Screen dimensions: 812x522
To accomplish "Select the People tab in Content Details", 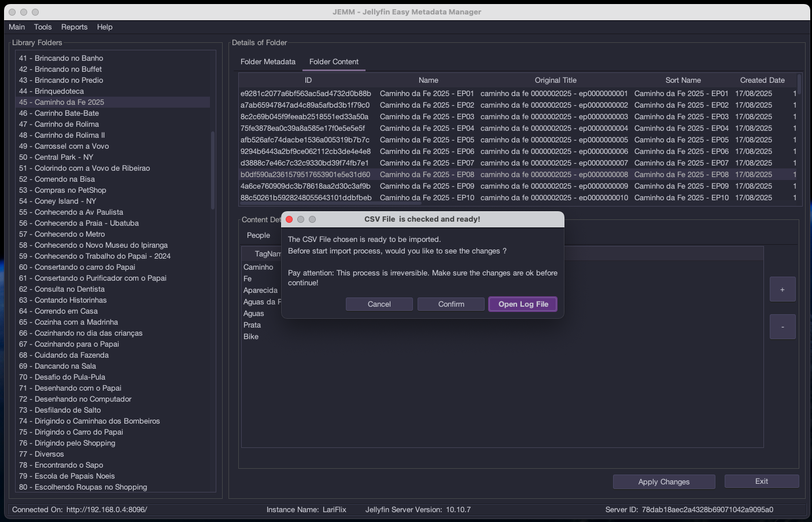I will point(258,236).
